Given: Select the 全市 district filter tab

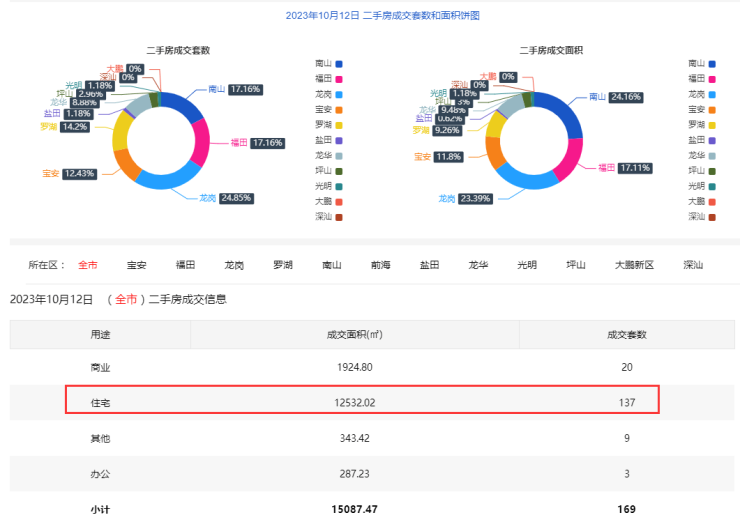Looking at the screenshot, I should point(88,265).
